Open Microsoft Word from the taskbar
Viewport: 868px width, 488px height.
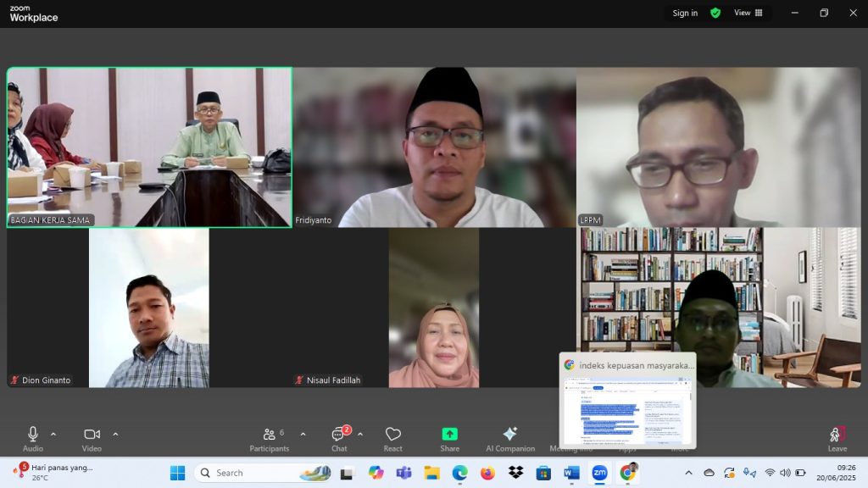570,473
